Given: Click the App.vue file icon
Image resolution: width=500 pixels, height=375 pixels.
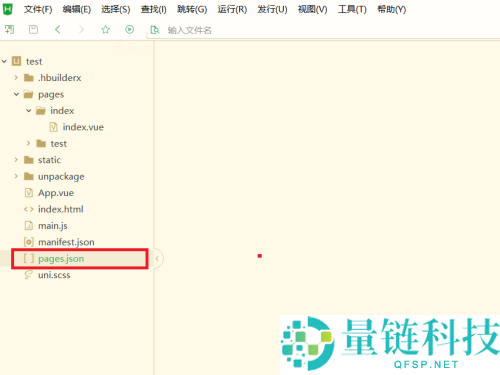Looking at the screenshot, I should [29, 193].
